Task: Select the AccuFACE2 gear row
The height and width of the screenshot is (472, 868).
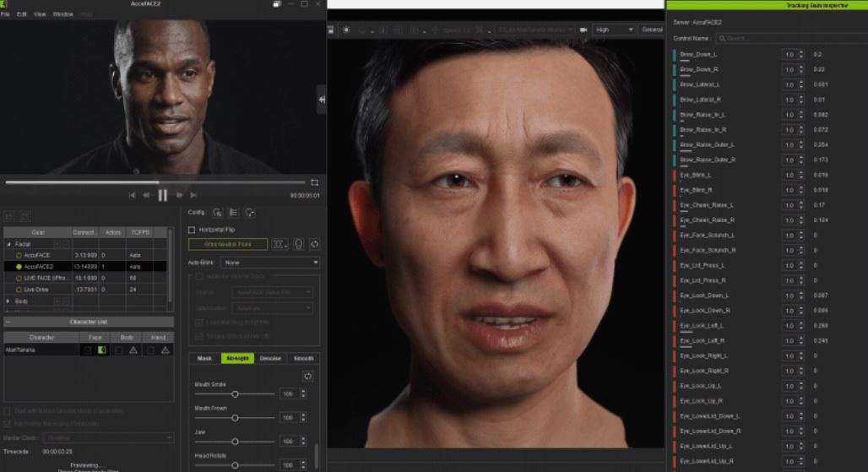Action: click(84, 267)
